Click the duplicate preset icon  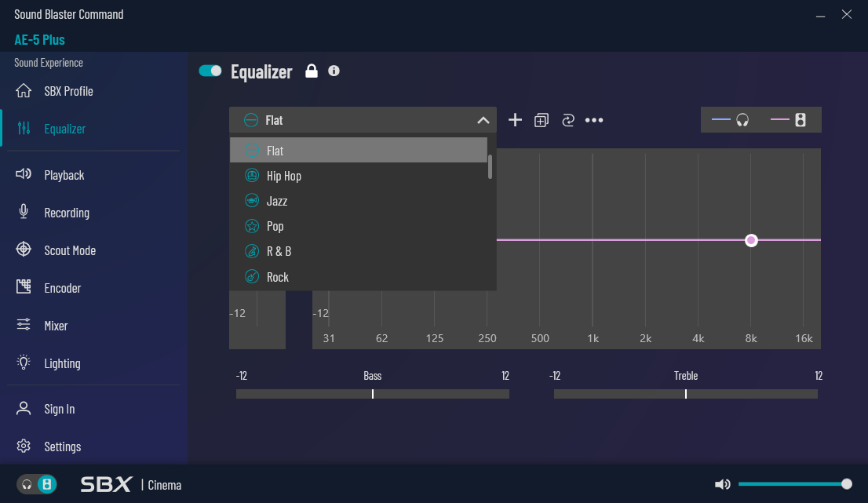pyautogui.click(x=542, y=120)
